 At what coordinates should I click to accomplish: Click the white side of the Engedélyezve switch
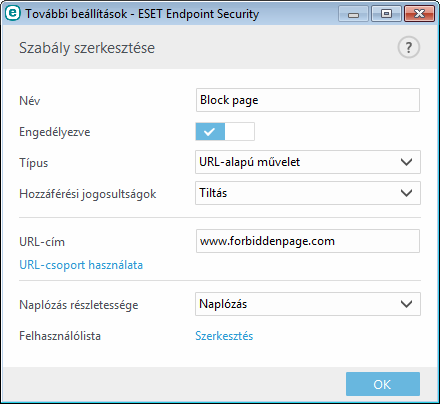240,132
